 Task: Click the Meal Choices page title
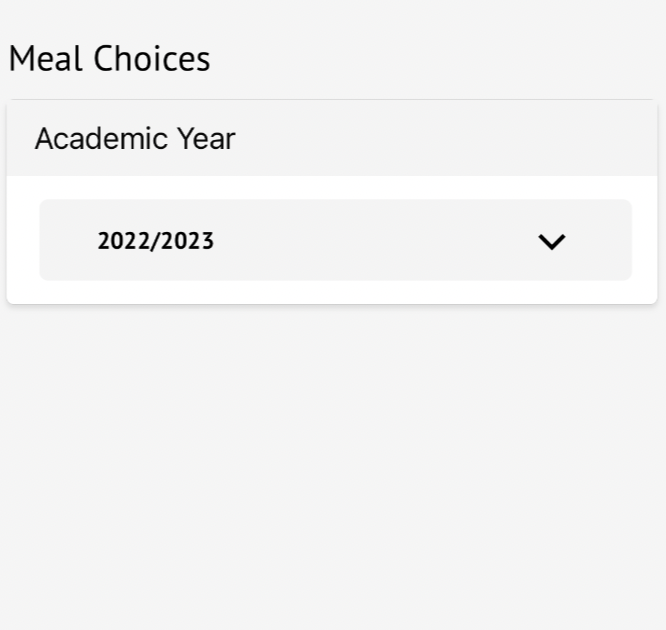109,59
